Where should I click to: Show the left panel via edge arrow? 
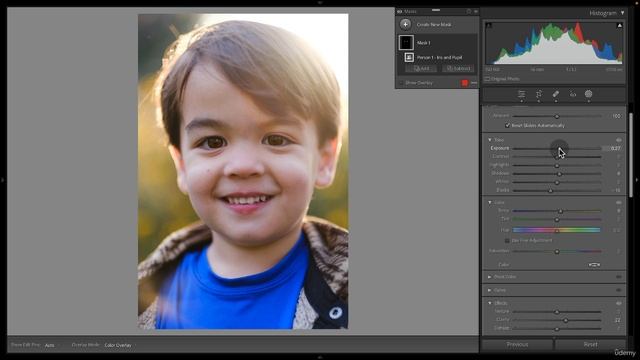point(2,180)
